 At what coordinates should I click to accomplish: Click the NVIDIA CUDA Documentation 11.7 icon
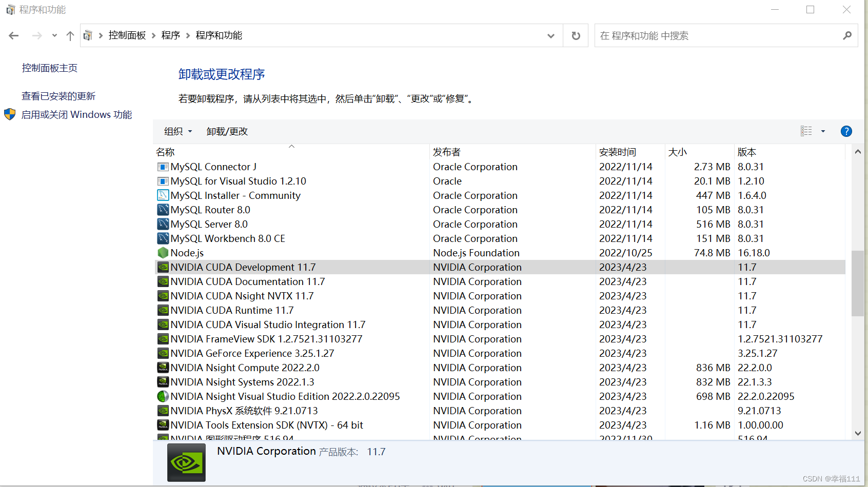click(x=163, y=281)
